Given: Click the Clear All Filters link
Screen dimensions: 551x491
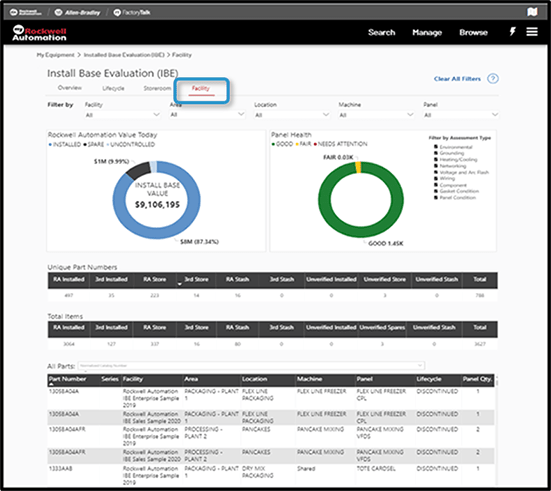Looking at the screenshot, I should [457, 79].
